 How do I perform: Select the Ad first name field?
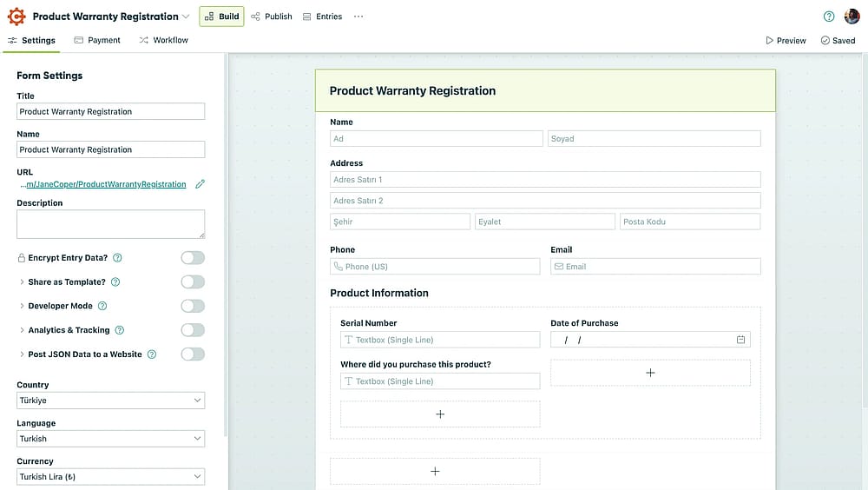point(437,139)
